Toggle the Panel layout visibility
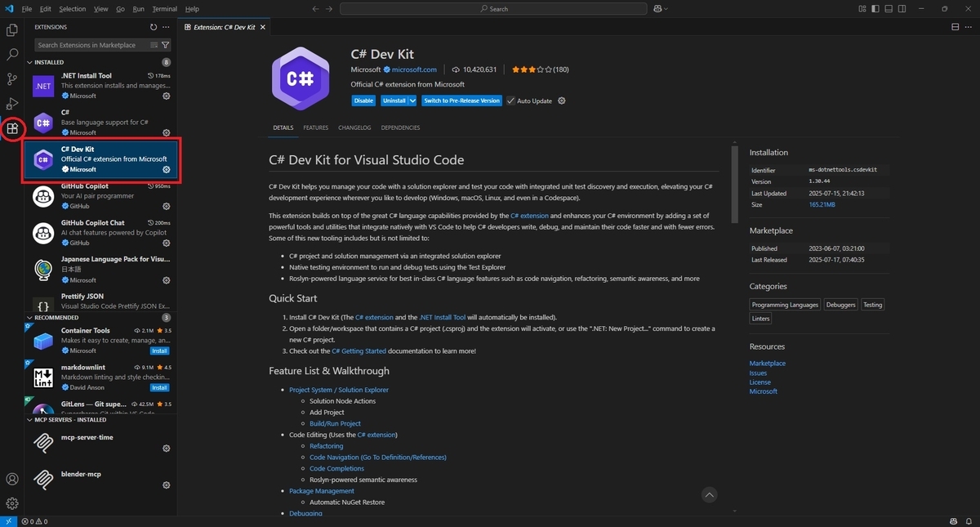This screenshot has height=527, width=980. (x=888, y=8)
